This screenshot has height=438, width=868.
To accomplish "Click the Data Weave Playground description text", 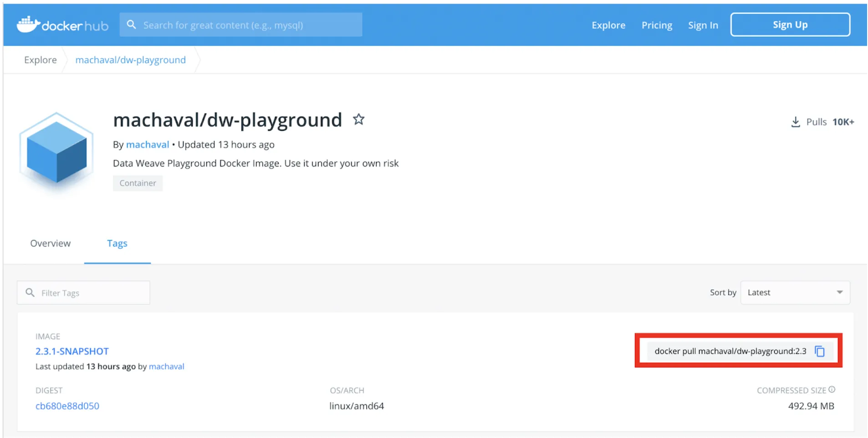I will tap(255, 163).
